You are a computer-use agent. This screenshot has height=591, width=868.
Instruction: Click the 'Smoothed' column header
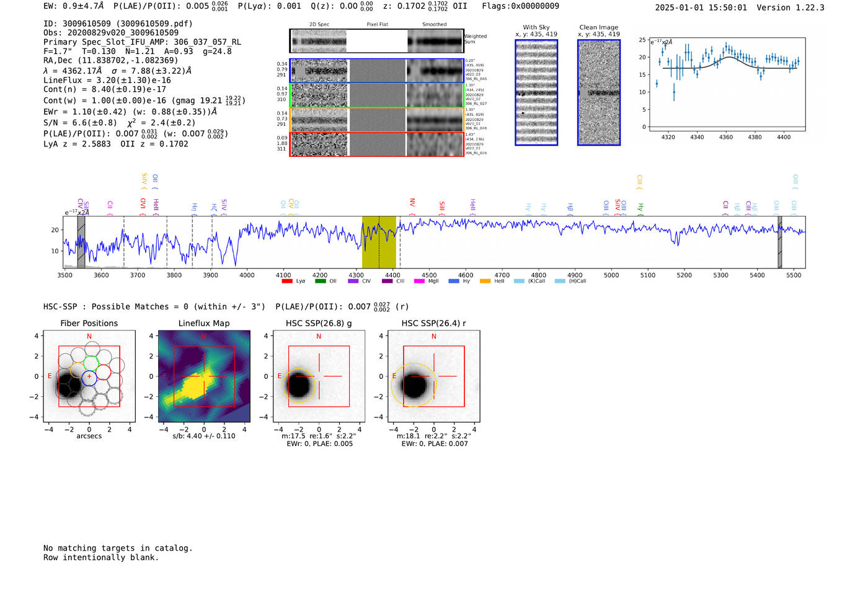pyautogui.click(x=434, y=25)
